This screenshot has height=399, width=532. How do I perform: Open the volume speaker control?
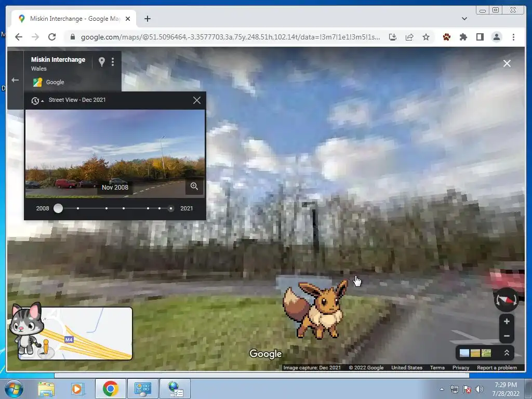479,389
